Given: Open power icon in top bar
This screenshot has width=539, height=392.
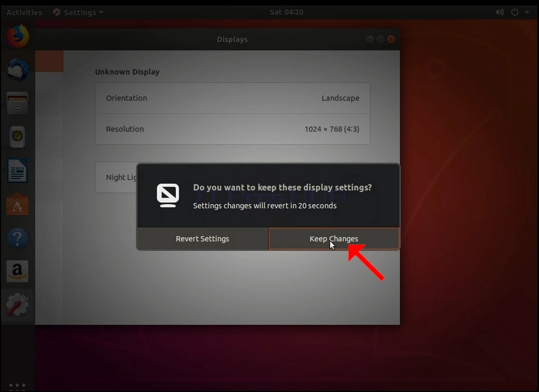Looking at the screenshot, I should 514,13.
